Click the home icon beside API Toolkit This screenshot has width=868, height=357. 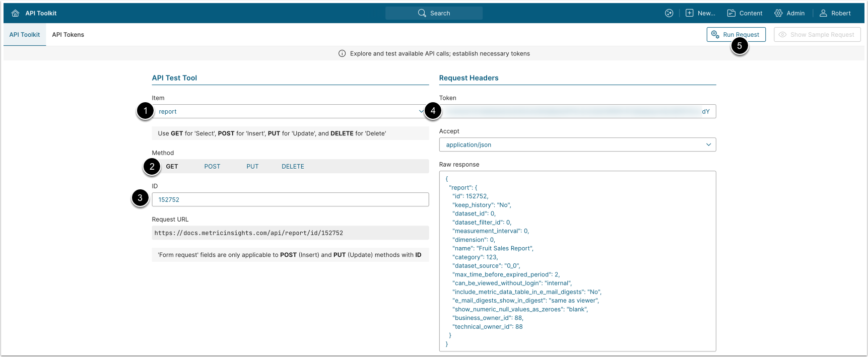15,13
